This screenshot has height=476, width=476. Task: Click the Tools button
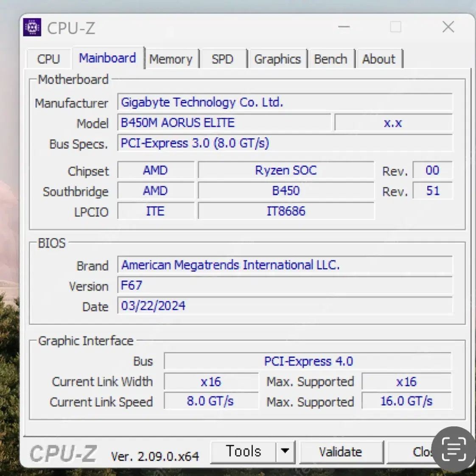[x=243, y=451]
